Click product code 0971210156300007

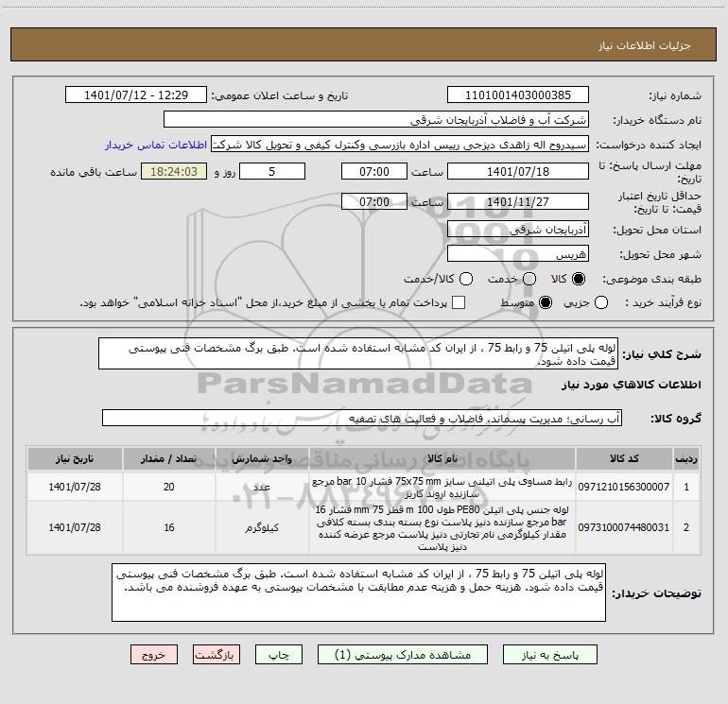(x=624, y=487)
